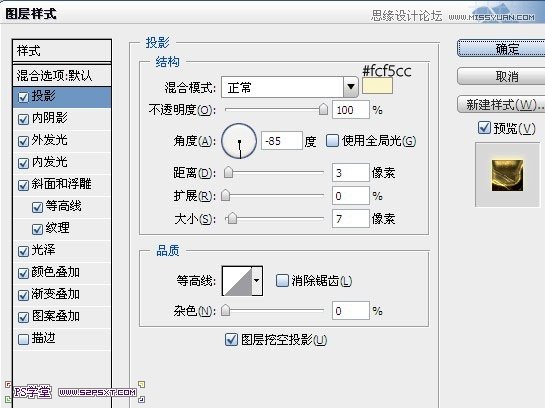The image size is (545, 408).
Task: Toggle the 渐变叠加 checkbox
Action: pyautogui.click(x=23, y=295)
